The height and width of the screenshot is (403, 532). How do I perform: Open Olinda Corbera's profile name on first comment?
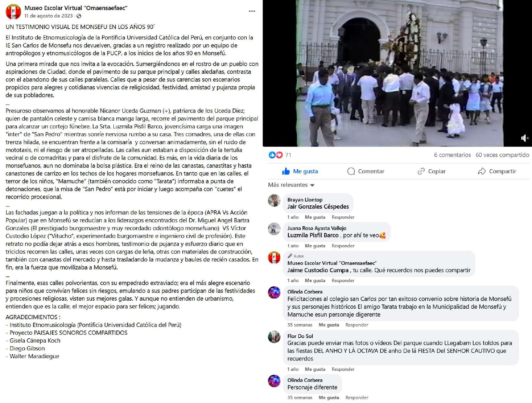305,292
